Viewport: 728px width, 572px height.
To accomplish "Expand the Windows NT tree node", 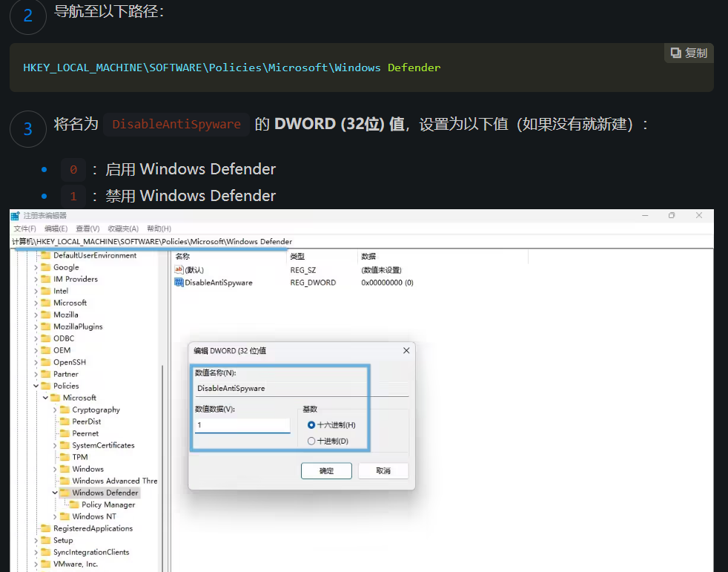I will pyautogui.click(x=55, y=516).
